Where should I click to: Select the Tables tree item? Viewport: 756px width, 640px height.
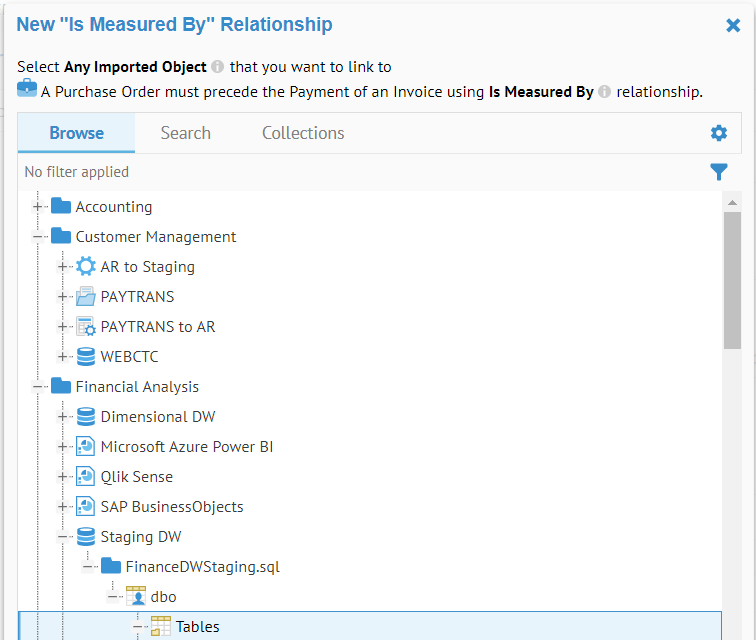point(197,627)
